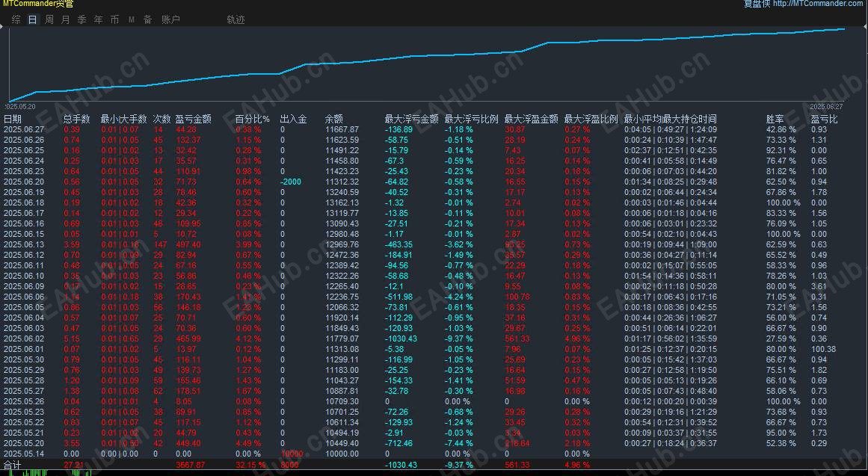Click the -511.98 floating loss value
This screenshot has height=476, width=868.
[x=398, y=297]
